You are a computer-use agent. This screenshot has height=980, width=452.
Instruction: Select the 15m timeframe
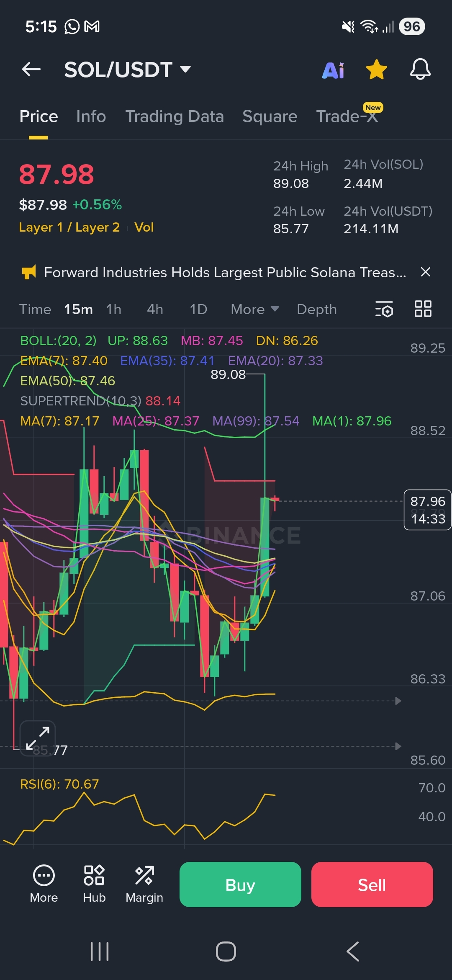78,309
